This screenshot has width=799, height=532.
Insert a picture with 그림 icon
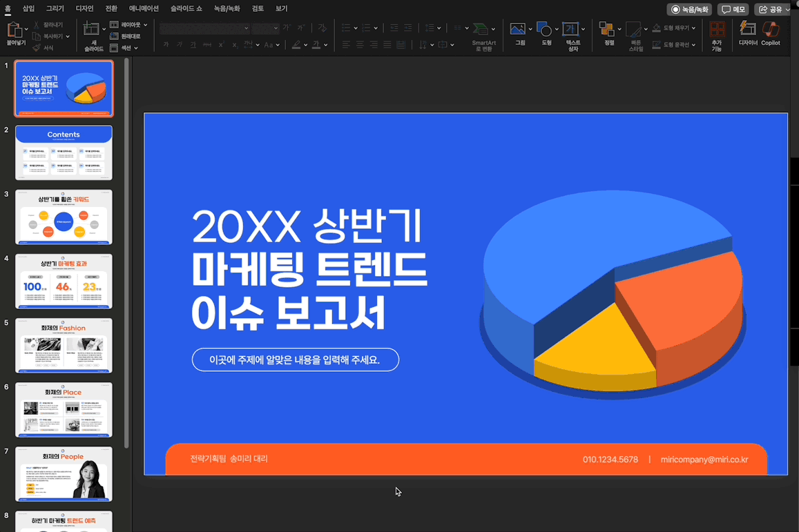pos(518,29)
